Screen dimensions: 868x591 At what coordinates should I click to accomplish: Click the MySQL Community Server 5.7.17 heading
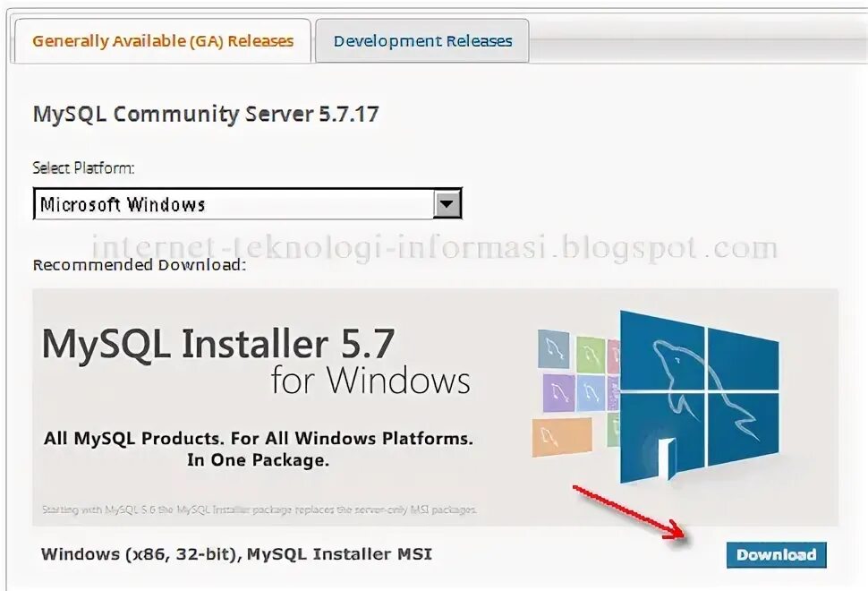pos(206,114)
